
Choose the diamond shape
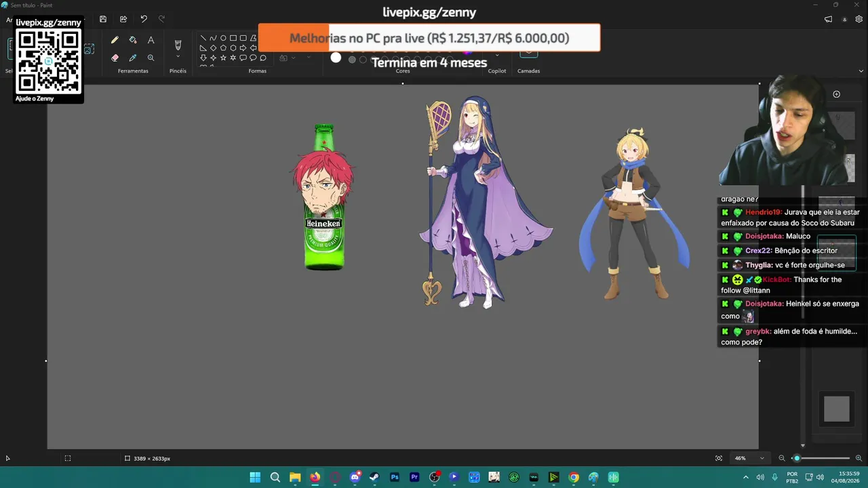[213, 48]
